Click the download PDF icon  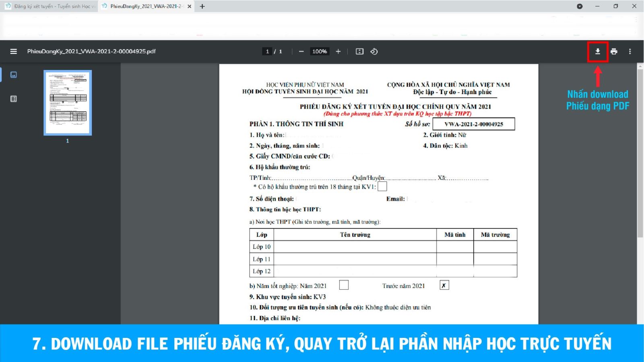point(598,51)
